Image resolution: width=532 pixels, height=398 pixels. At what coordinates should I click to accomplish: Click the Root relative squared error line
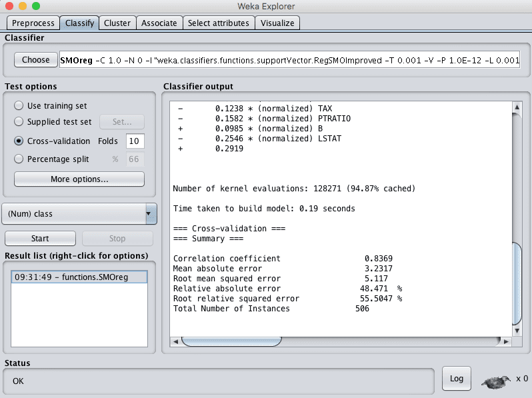pos(287,299)
